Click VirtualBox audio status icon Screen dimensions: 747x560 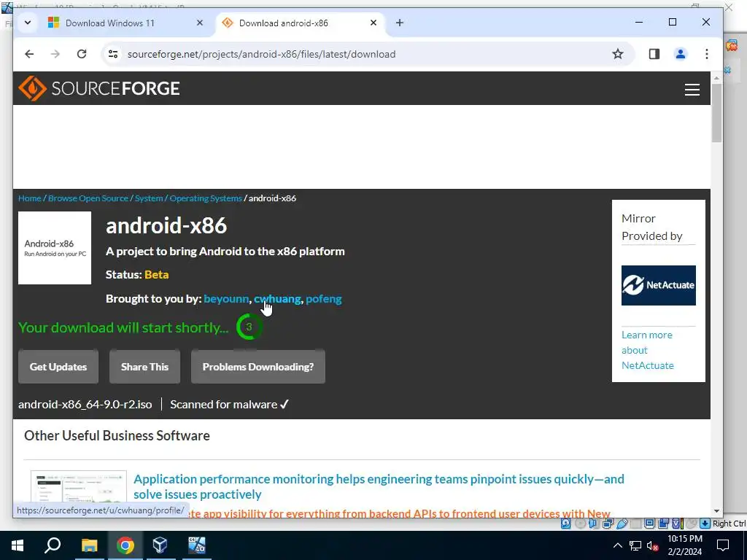click(593, 524)
